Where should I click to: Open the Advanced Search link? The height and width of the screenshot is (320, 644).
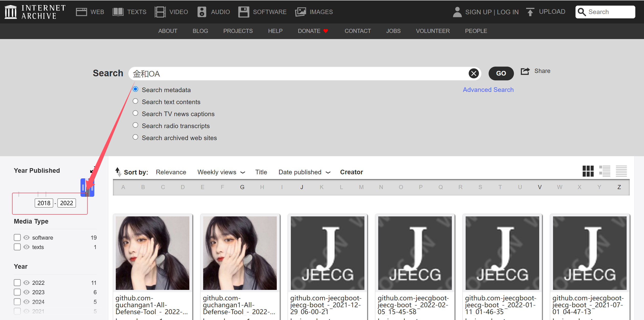[488, 90]
